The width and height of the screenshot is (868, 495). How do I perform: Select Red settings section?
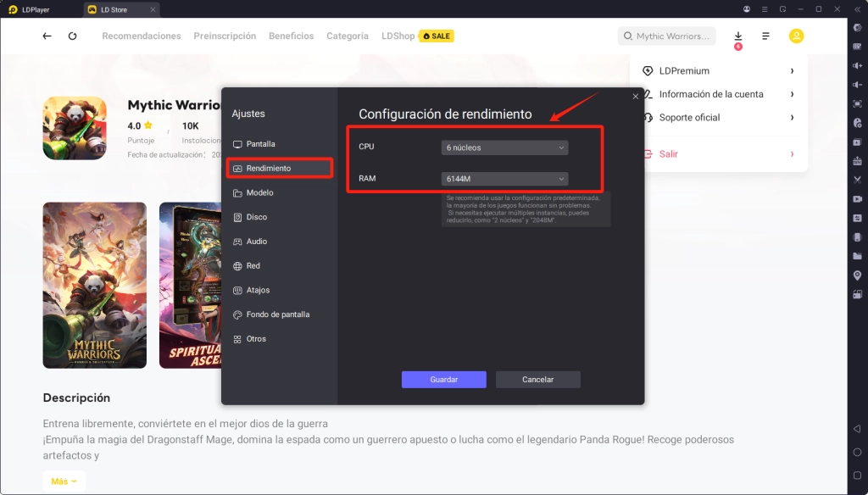(280, 266)
